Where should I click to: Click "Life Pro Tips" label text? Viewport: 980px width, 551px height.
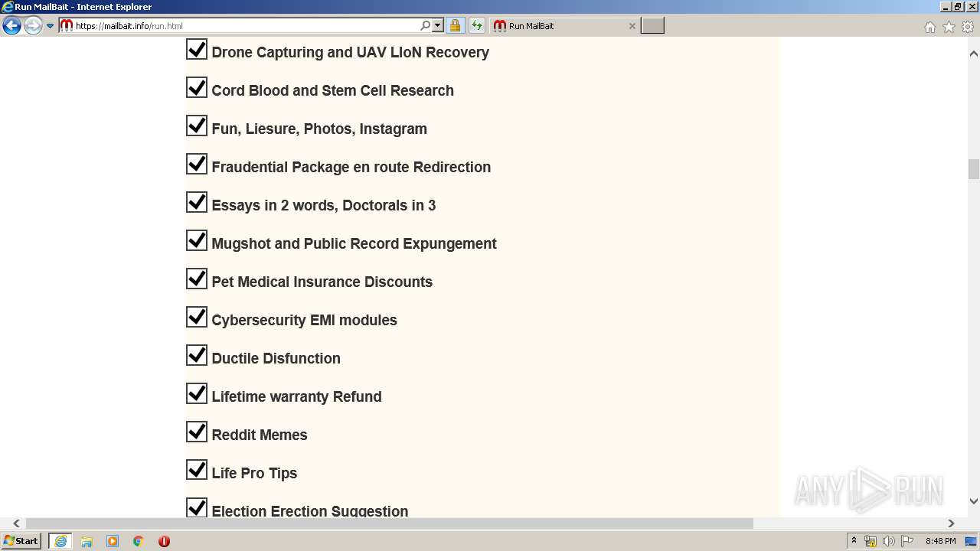(254, 473)
